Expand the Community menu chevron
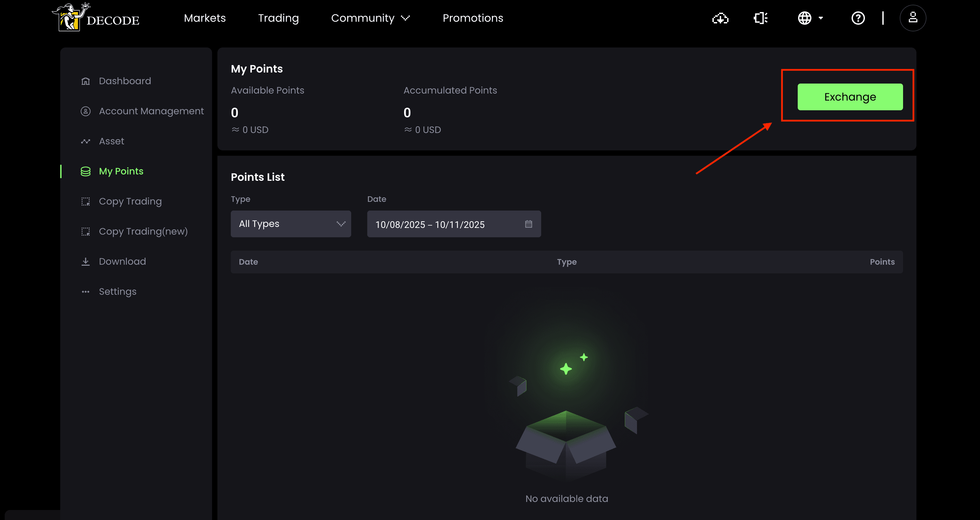Viewport: 980px width, 520px height. coord(405,18)
